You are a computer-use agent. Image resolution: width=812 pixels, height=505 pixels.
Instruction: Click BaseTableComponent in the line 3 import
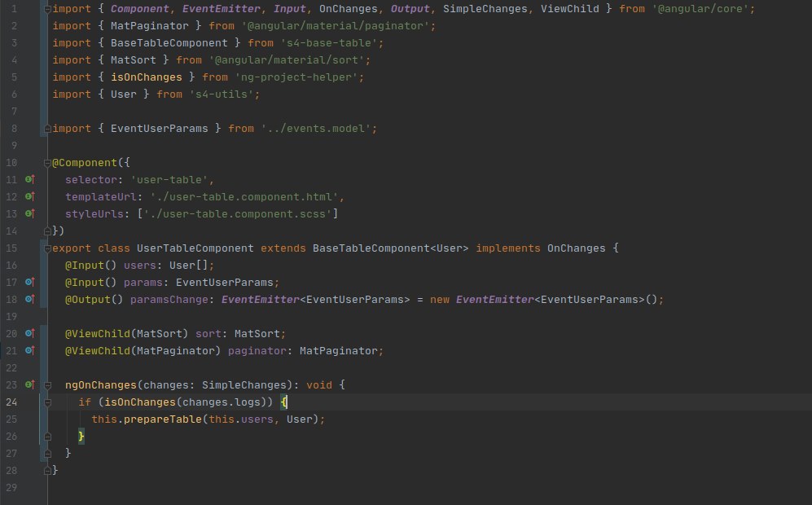point(169,43)
